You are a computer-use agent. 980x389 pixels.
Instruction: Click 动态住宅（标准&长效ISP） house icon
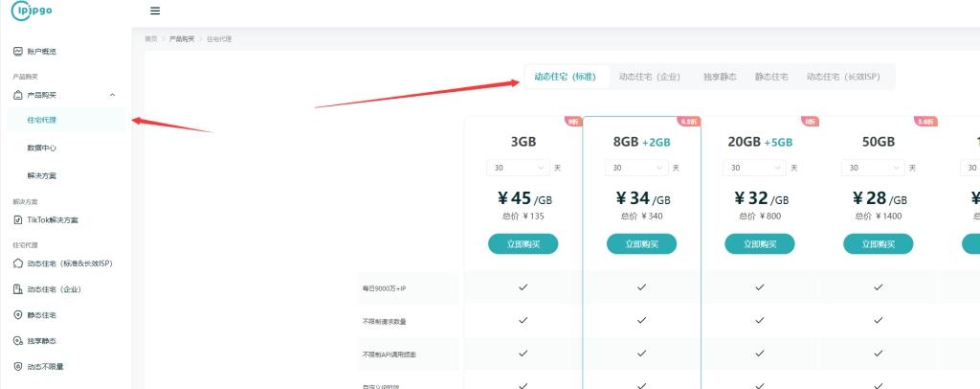pyautogui.click(x=17, y=263)
